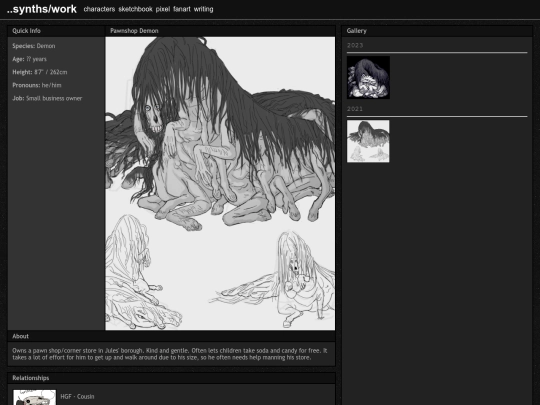Image resolution: width=540 pixels, height=405 pixels.
Task: Open the ..synths/work site title link
Action: tap(42, 9)
